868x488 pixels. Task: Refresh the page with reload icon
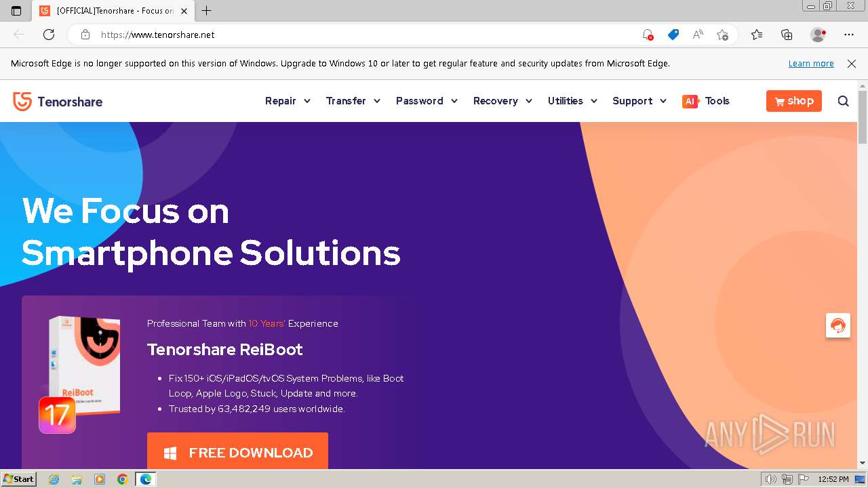[49, 35]
